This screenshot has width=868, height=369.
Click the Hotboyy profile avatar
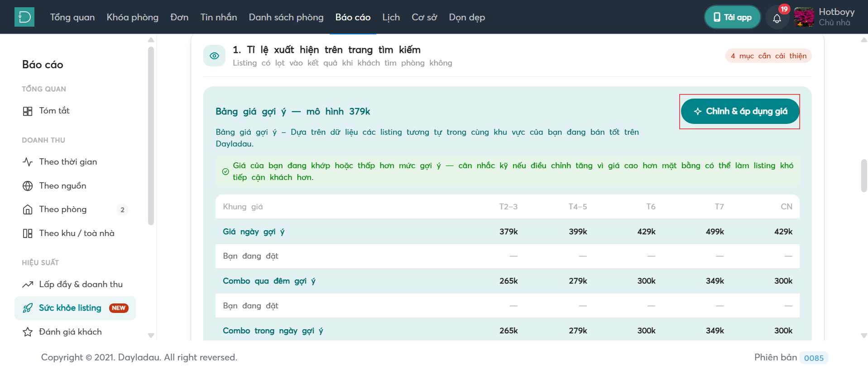[804, 17]
